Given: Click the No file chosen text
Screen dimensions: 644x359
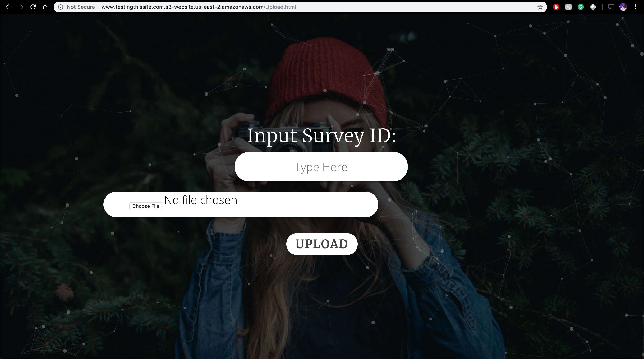Looking at the screenshot, I should point(200,200).
